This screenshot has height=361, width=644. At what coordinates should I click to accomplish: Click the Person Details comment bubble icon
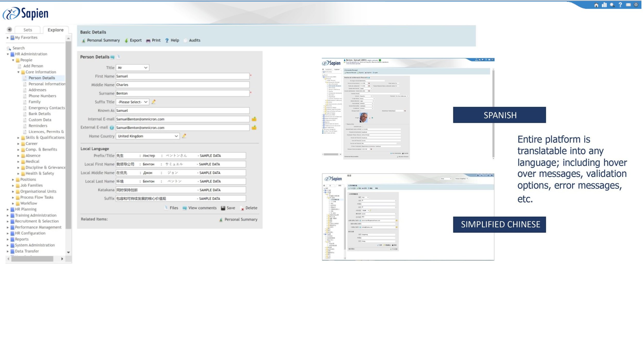click(x=113, y=57)
